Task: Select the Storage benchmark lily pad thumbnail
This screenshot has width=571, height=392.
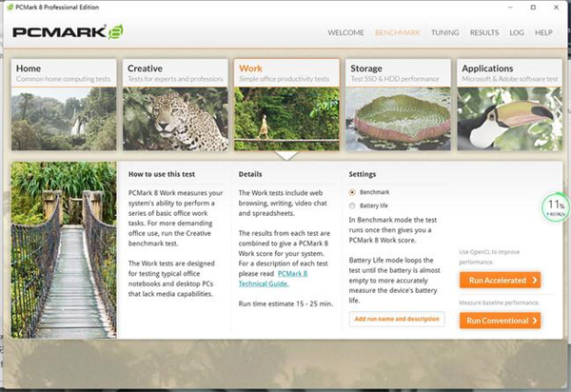Action: (398, 119)
